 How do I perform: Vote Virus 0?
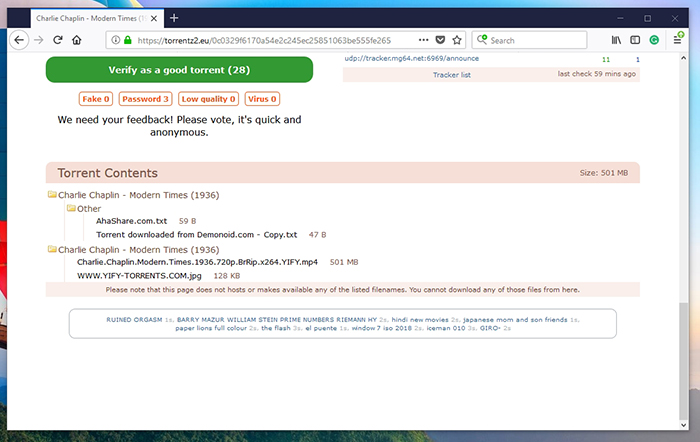click(x=262, y=99)
